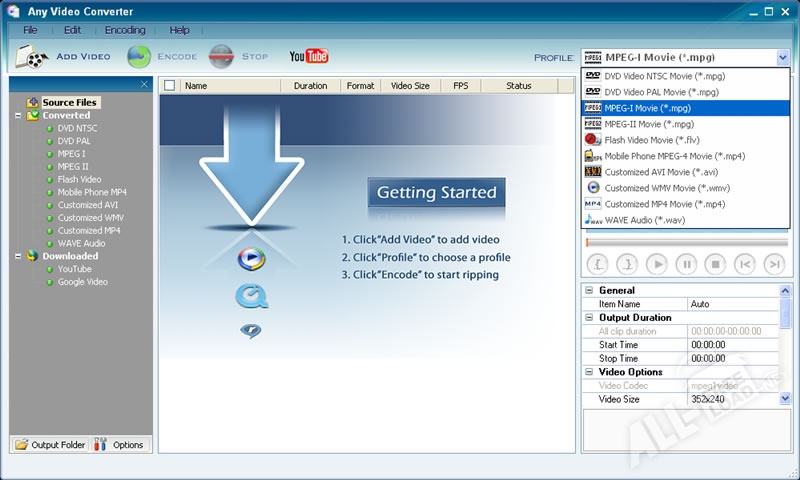Click the Add Video film reel icon
The width and height of the screenshot is (800, 480).
(x=34, y=57)
